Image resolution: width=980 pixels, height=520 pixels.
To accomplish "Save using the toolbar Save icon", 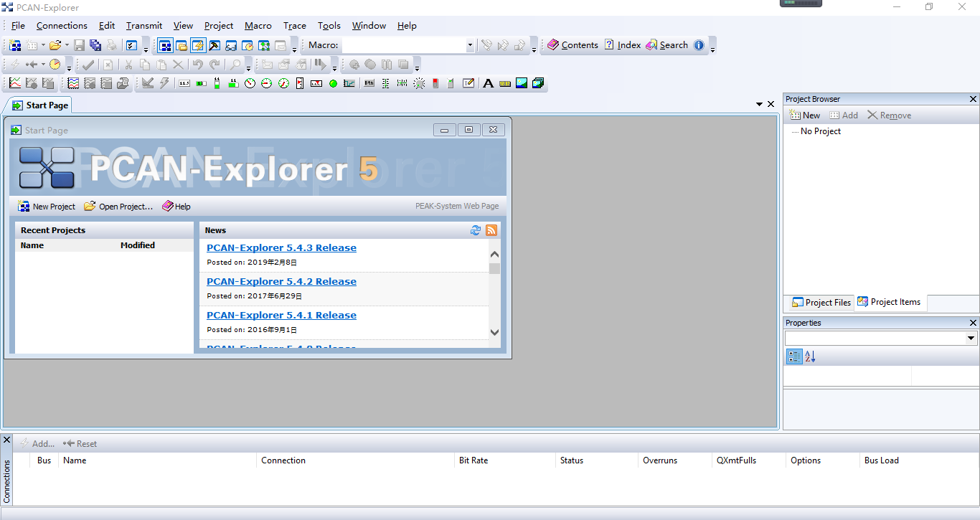I will [79, 44].
